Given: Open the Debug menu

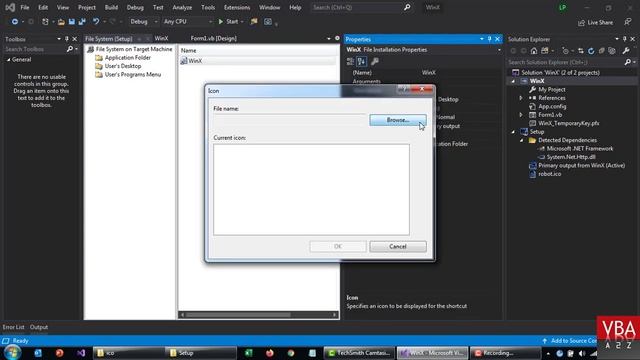Looking at the screenshot, I should coord(135,7).
